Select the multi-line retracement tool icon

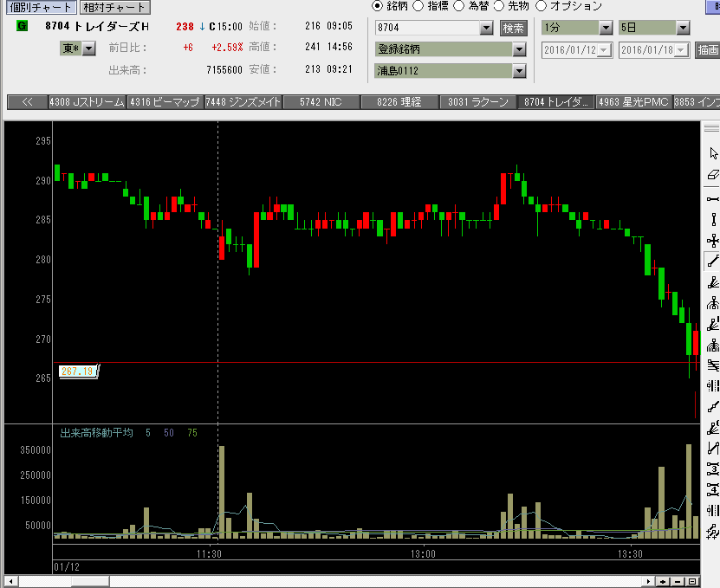coord(713,365)
